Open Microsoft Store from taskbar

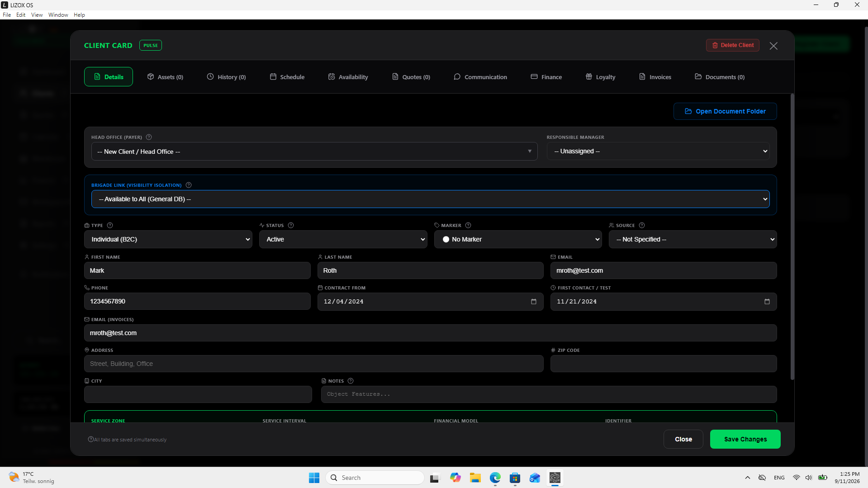[x=515, y=478]
